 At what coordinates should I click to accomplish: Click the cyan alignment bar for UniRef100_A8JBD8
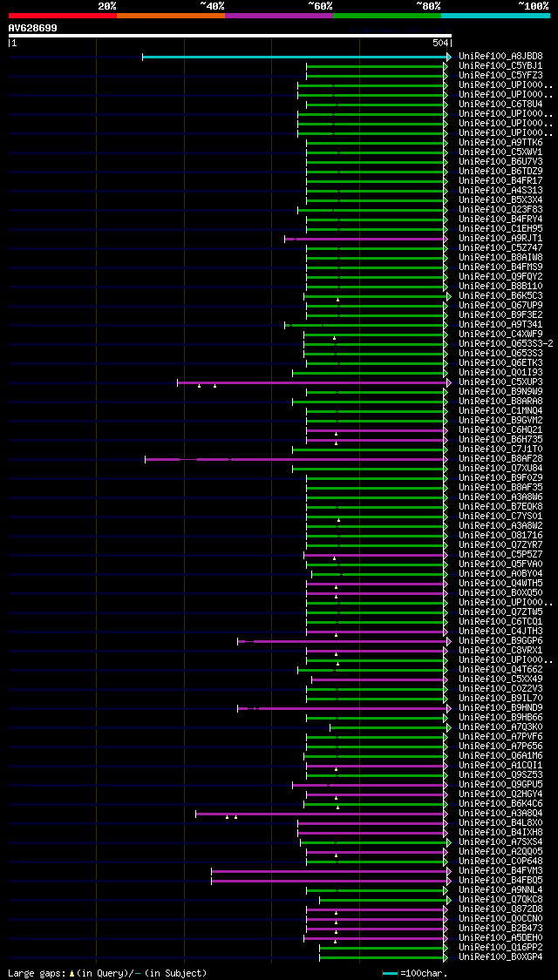point(296,57)
